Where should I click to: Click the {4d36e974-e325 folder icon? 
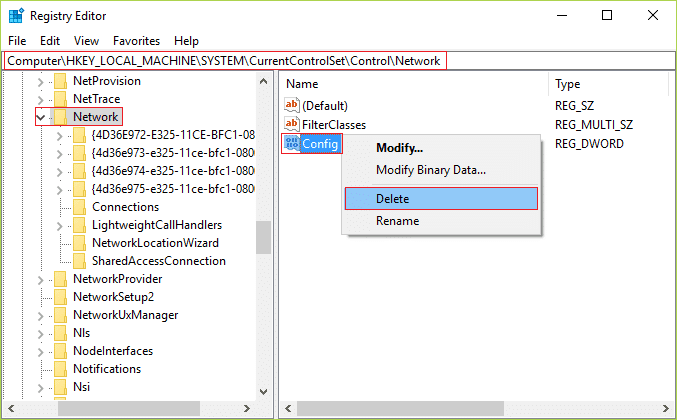coord(79,171)
